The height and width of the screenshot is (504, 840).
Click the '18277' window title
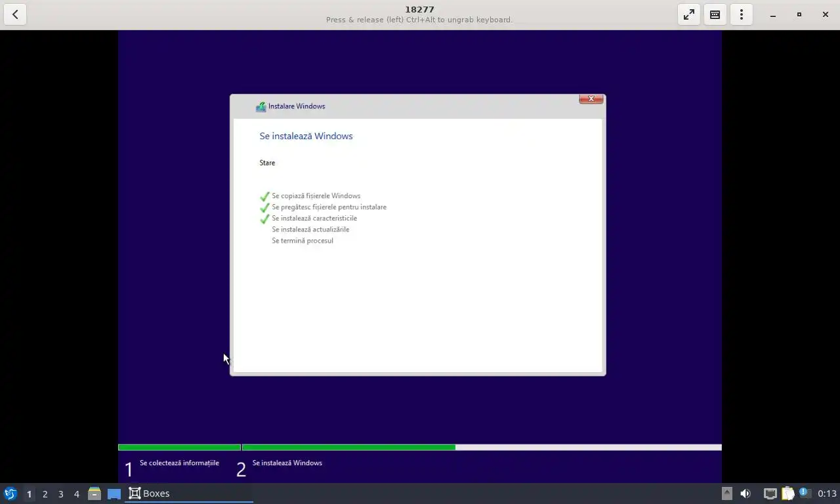tap(419, 9)
